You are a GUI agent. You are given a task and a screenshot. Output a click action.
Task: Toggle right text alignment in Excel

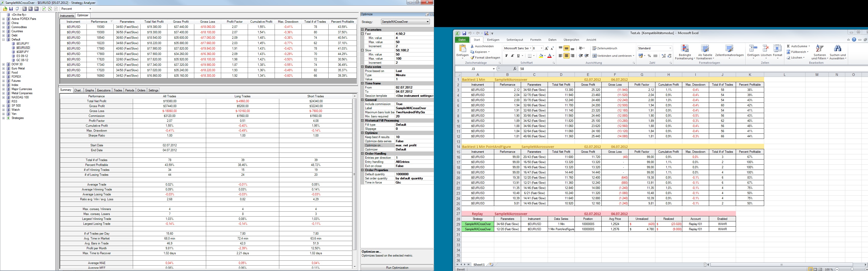(x=572, y=56)
